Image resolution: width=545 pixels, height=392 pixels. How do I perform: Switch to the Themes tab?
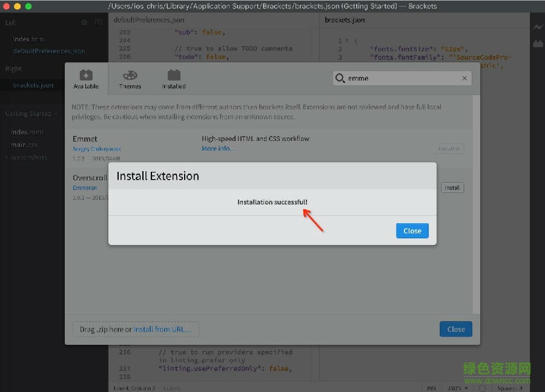click(130, 79)
